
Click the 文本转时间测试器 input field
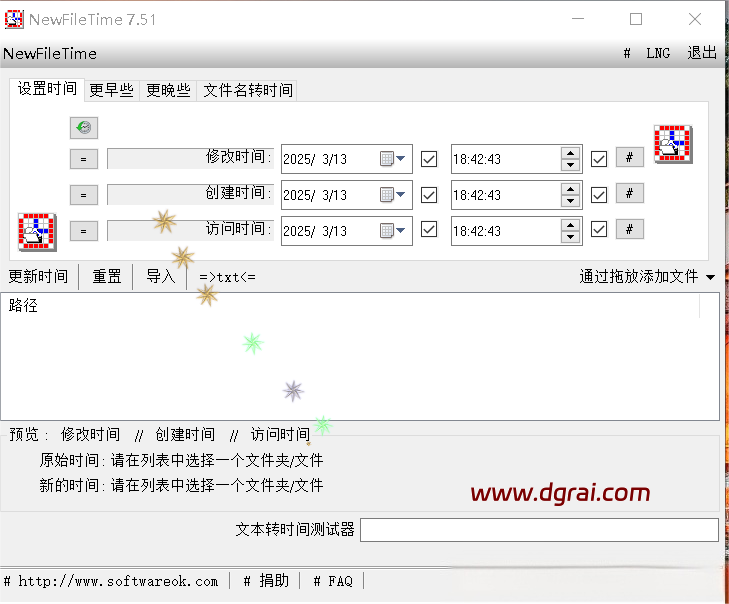point(539,530)
